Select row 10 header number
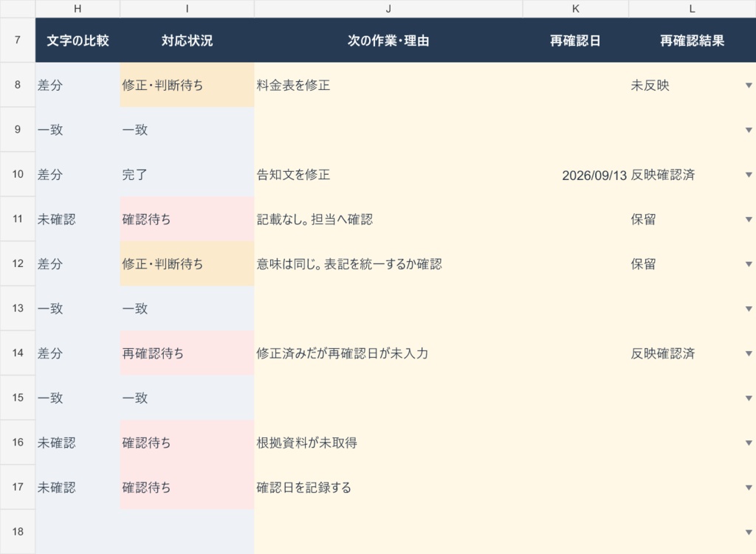 [x=18, y=174]
